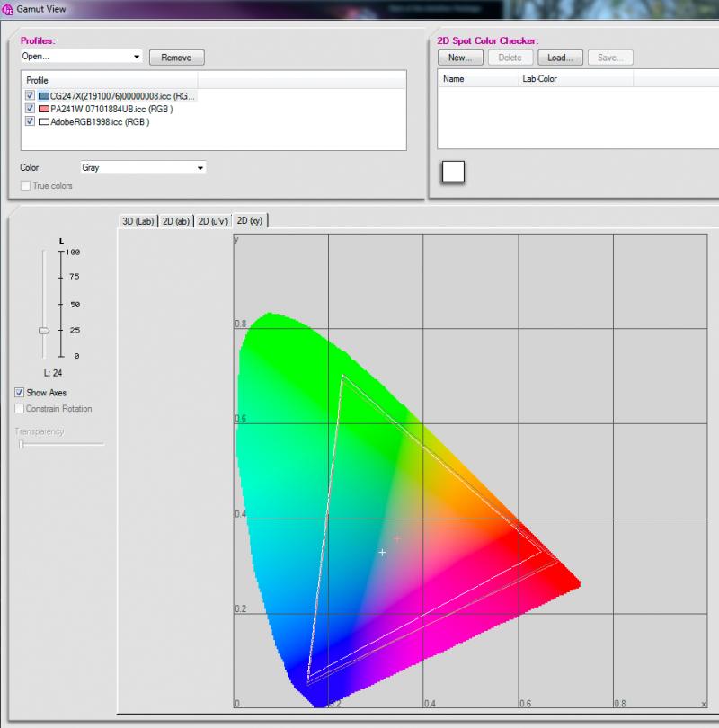The image size is (719, 728).
Task: Click the L lightness slider handle
Action: coord(44,331)
